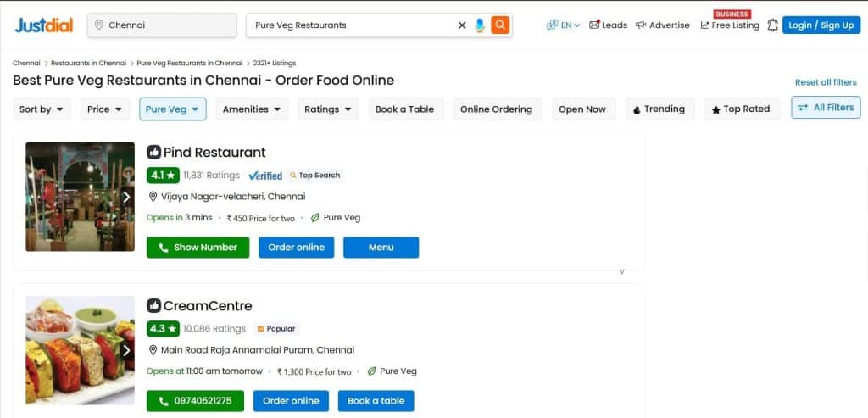This screenshot has width=868, height=418.
Task: Click the ₹450 Price for two text
Action: click(261, 218)
